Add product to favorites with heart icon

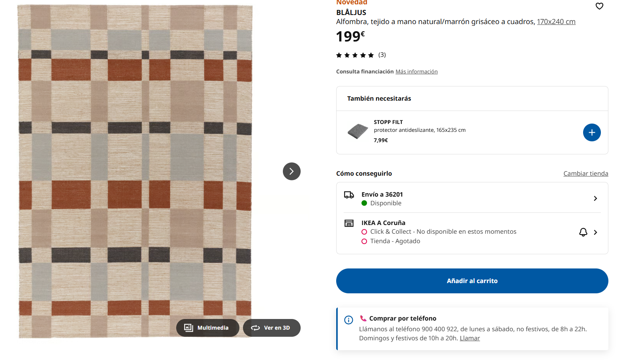pos(599,6)
